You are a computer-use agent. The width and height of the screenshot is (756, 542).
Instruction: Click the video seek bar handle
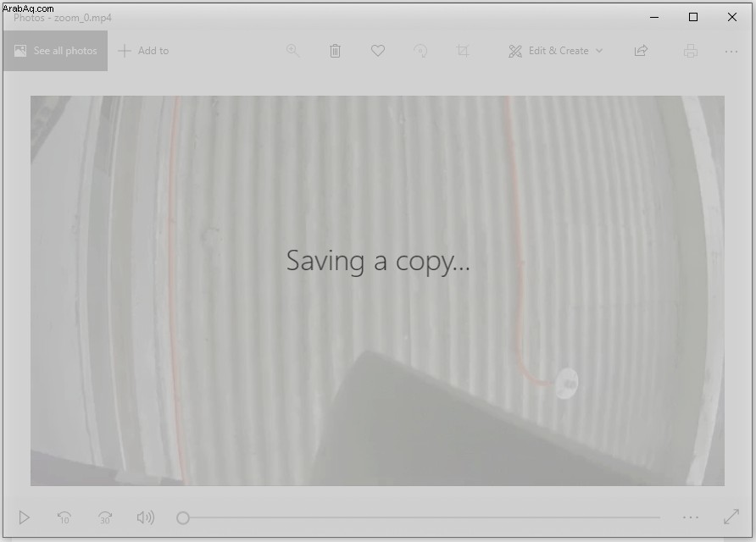point(183,518)
